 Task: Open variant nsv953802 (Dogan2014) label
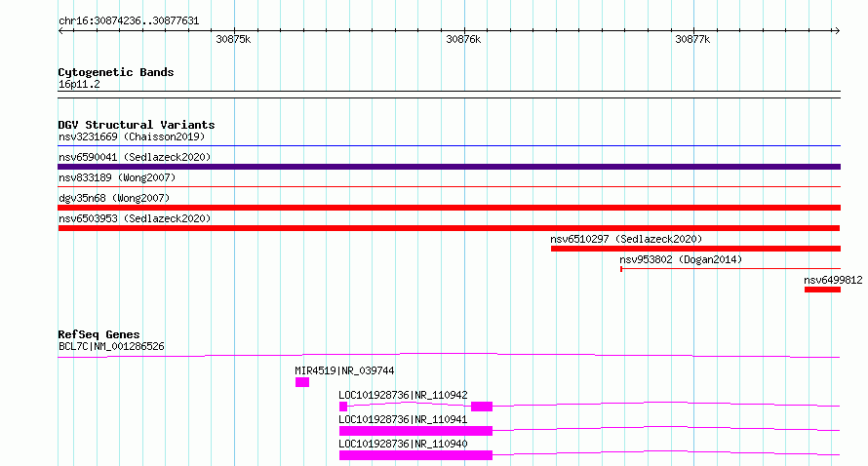[x=681, y=259]
